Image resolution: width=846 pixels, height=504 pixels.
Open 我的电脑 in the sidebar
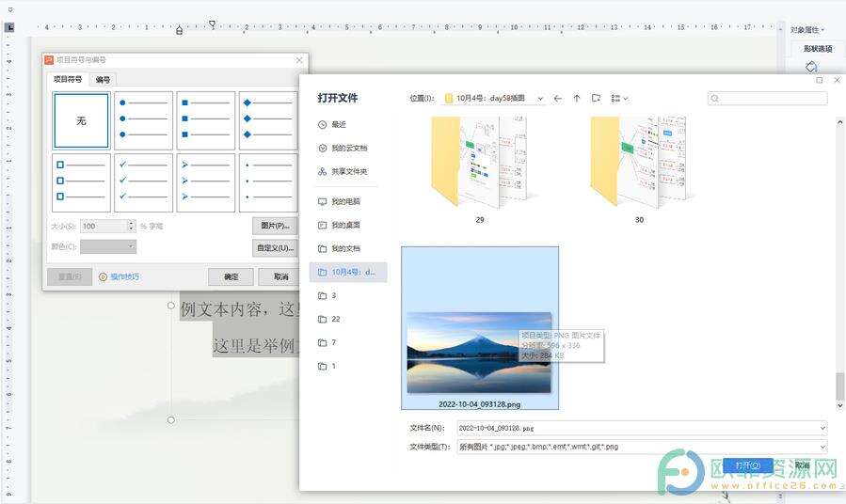pyautogui.click(x=348, y=201)
